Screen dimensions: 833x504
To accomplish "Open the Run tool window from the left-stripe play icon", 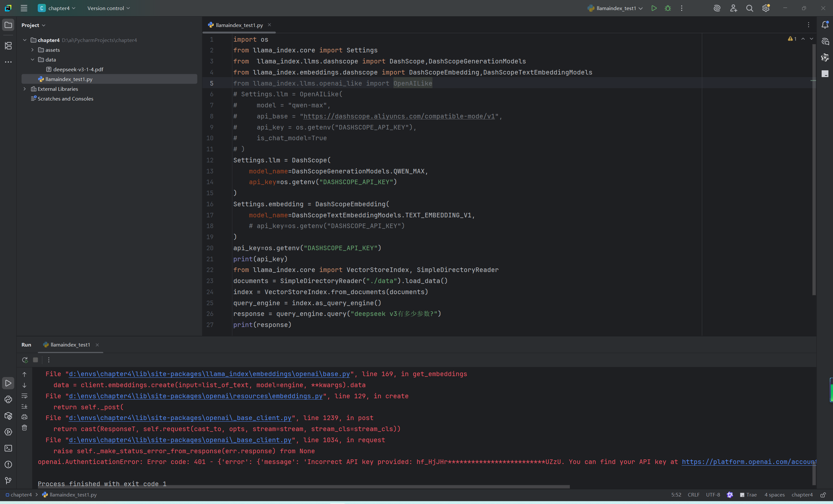I will (8, 383).
